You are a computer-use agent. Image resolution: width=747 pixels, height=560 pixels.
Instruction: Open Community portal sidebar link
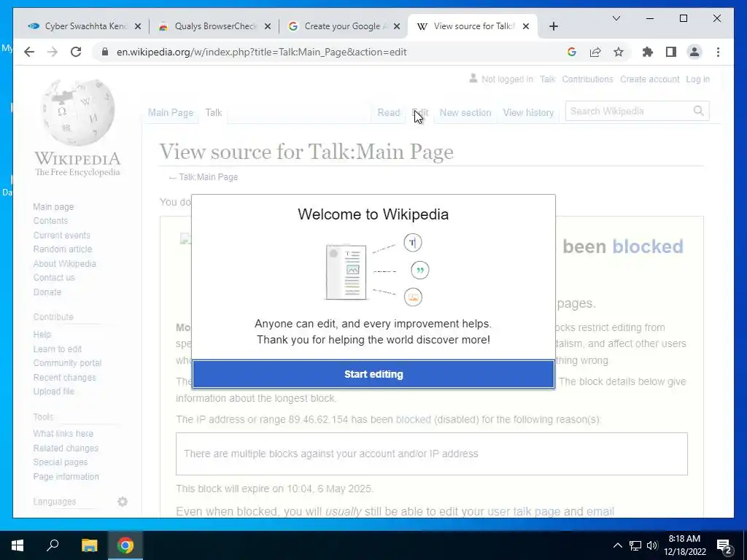(x=67, y=363)
